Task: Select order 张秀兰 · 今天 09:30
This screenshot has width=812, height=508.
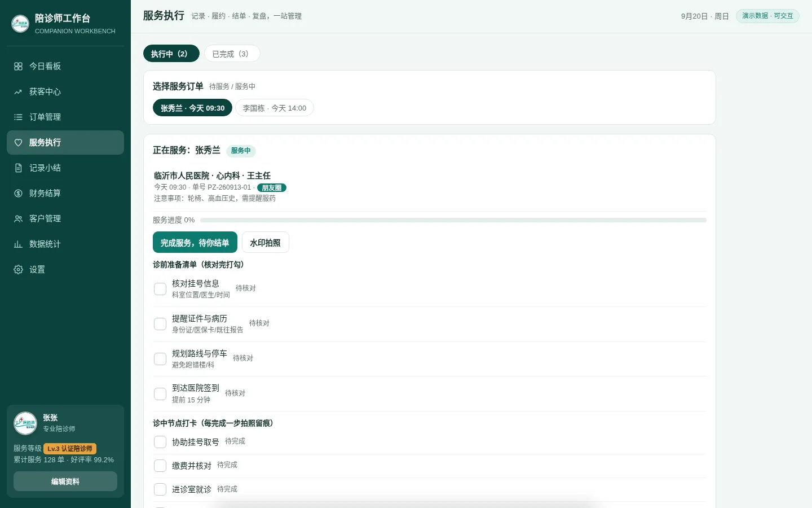Action: (x=192, y=108)
